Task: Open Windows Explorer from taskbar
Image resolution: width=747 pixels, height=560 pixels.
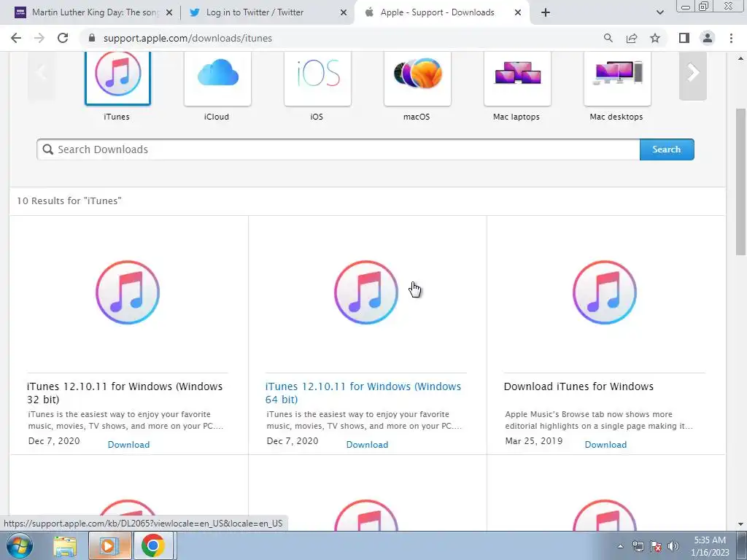Action: coord(64,546)
